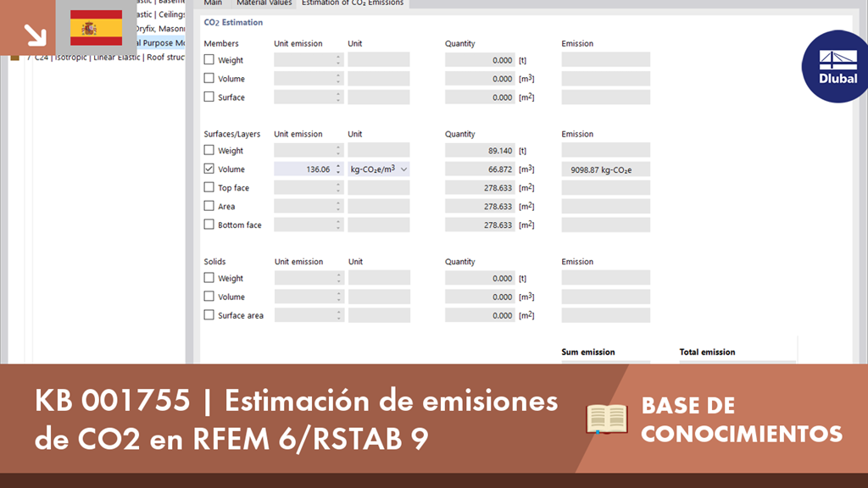
Task: Switch to the Material Values tab
Action: [x=264, y=3]
